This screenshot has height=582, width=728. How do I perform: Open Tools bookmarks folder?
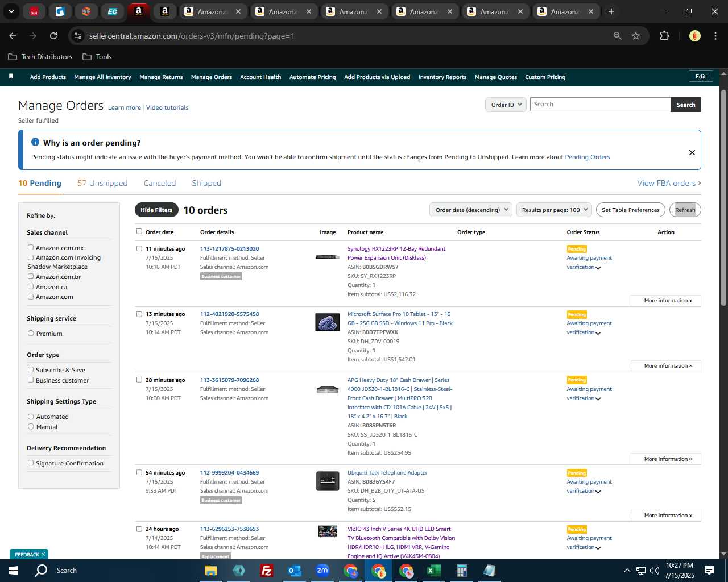click(x=97, y=57)
